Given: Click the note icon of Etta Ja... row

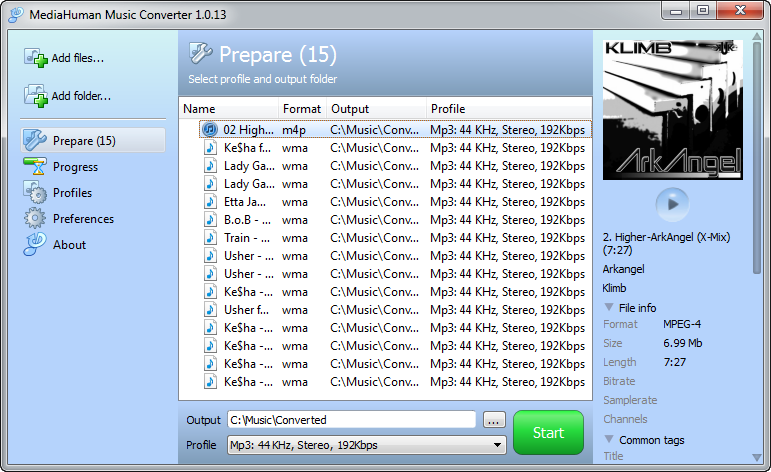Looking at the screenshot, I should tap(210, 202).
